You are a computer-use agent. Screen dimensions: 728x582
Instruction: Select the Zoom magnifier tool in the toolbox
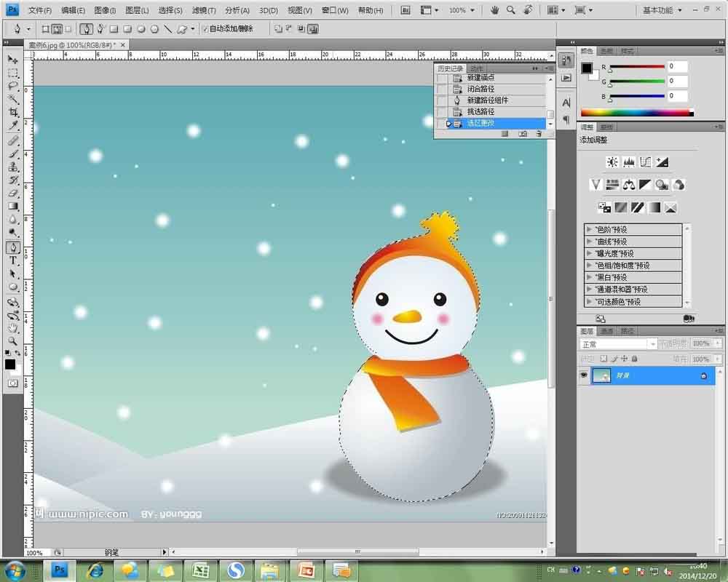[13, 340]
